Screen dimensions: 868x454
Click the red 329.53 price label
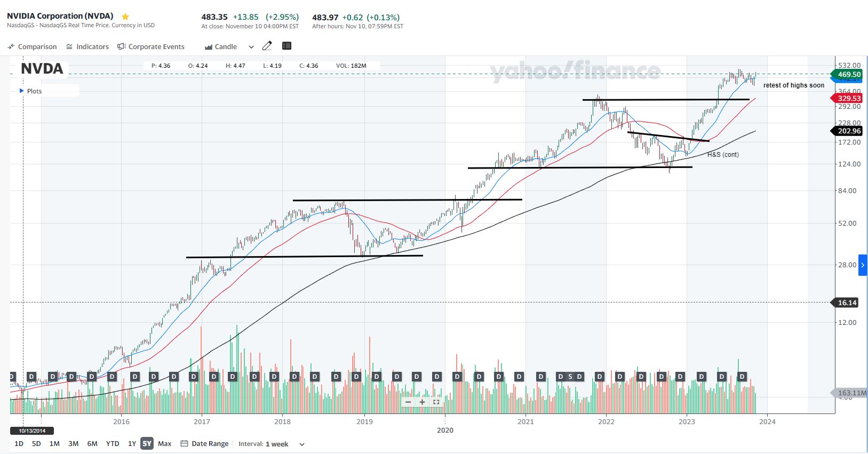(x=848, y=98)
